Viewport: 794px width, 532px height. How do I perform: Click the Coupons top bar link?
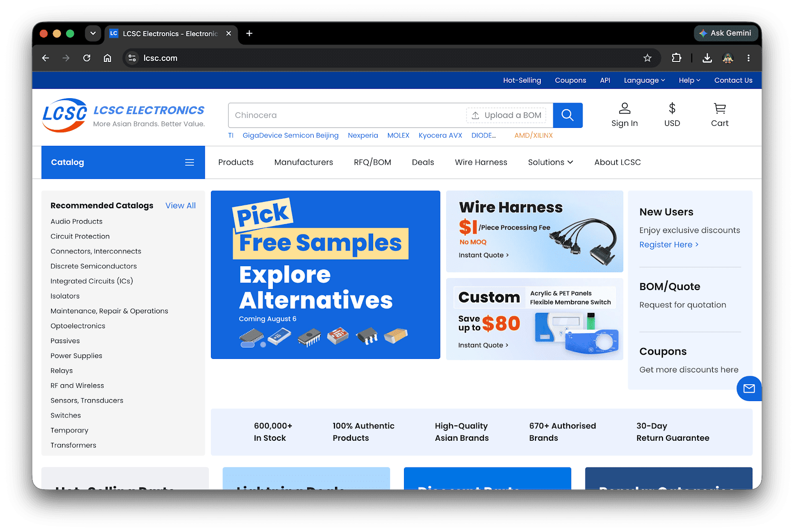click(x=570, y=80)
